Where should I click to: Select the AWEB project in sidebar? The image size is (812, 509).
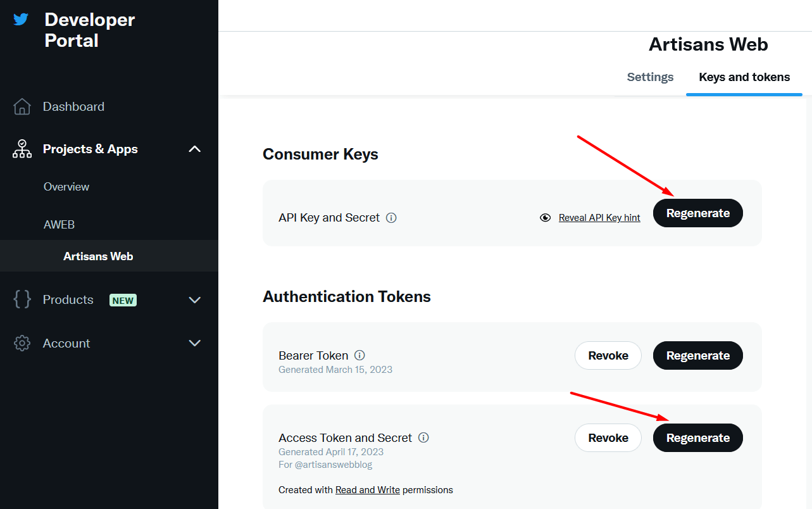[59, 225]
